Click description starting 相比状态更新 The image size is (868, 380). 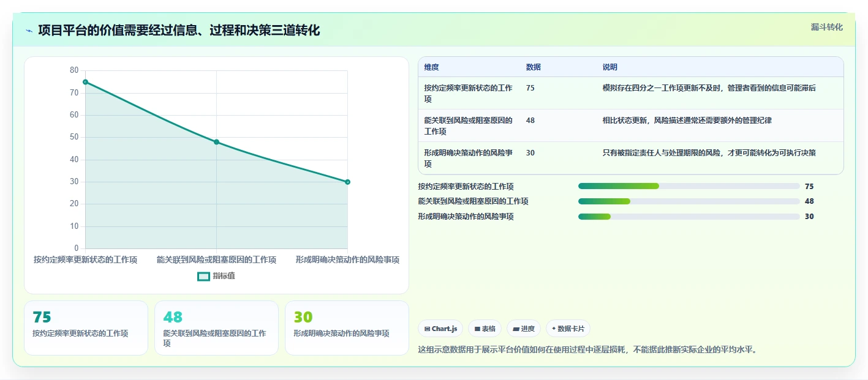[687, 121]
